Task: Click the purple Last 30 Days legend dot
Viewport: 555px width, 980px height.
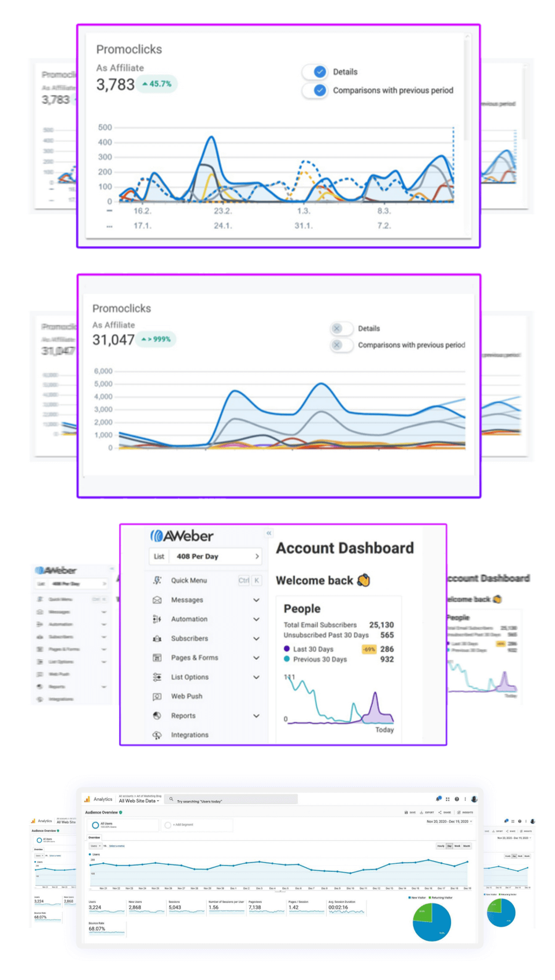Action: (287, 649)
